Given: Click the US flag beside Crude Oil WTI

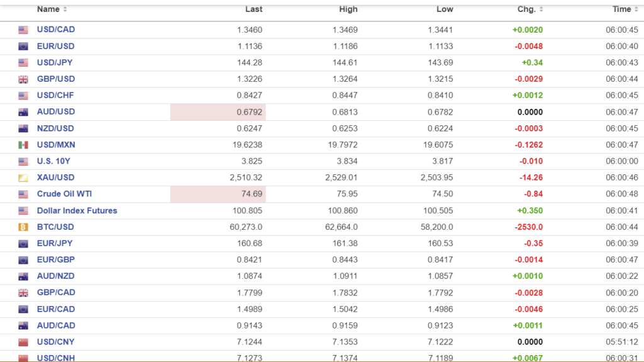Looking at the screenshot, I should click(23, 194).
